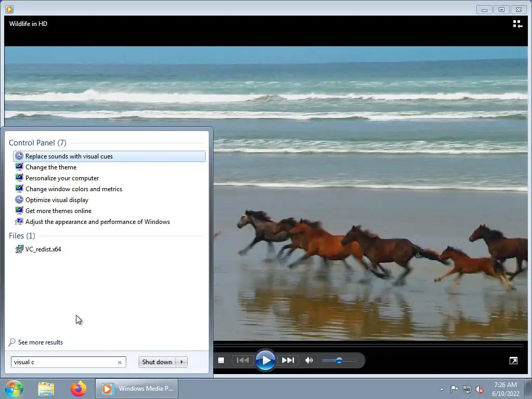
Task: Expand the Control Panel (7) results group
Action: tap(37, 143)
